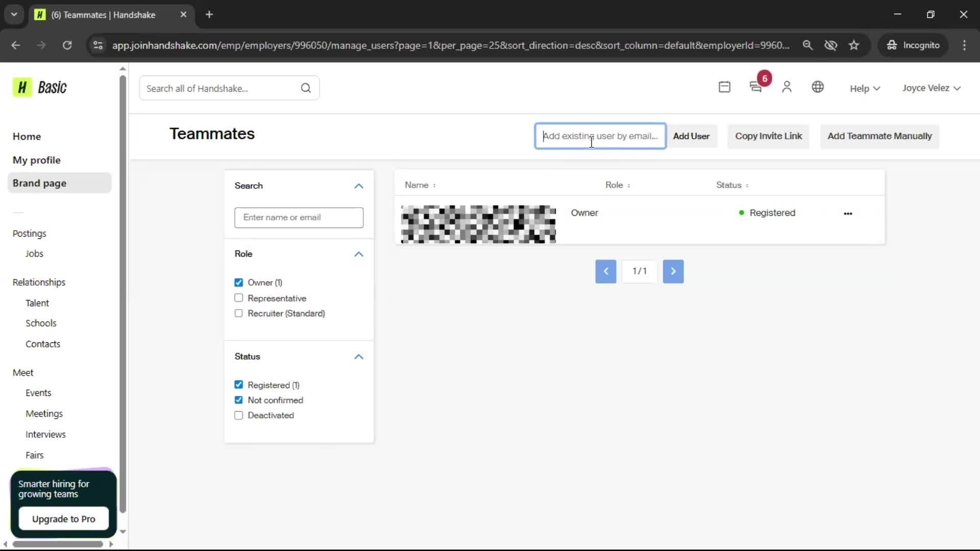The height and width of the screenshot is (551, 980).
Task: Uncheck the Registered status checkbox
Action: pos(239,385)
